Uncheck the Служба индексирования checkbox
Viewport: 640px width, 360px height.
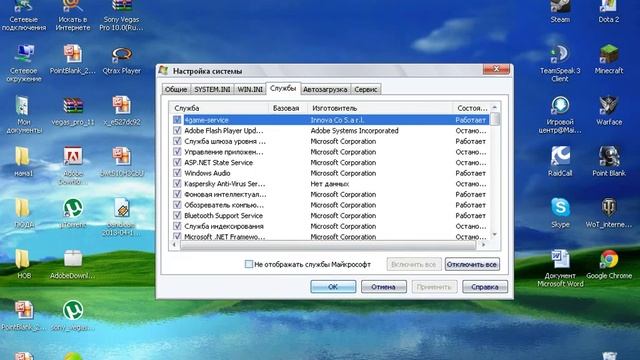click(x=177, y=226)
